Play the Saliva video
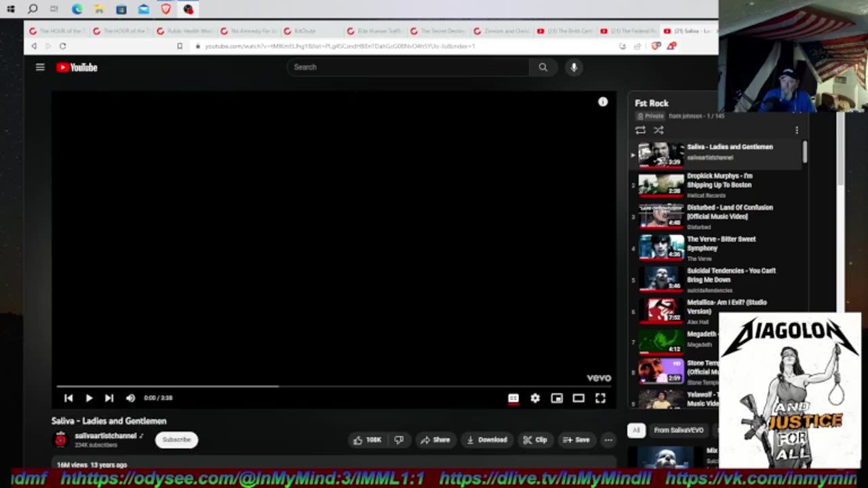 pyautogui.click(x=89, y=398)
